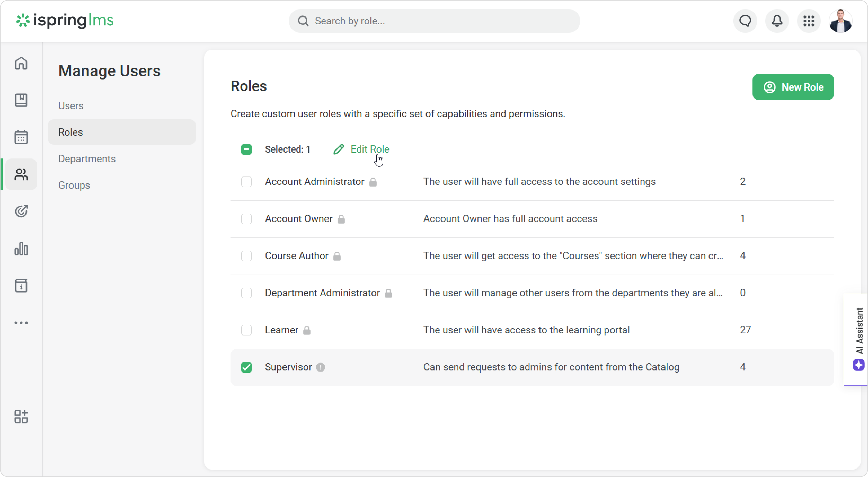Check the Course Author role checkbox
Viewport: 868px width, 477px height.
tap(246, 256)
